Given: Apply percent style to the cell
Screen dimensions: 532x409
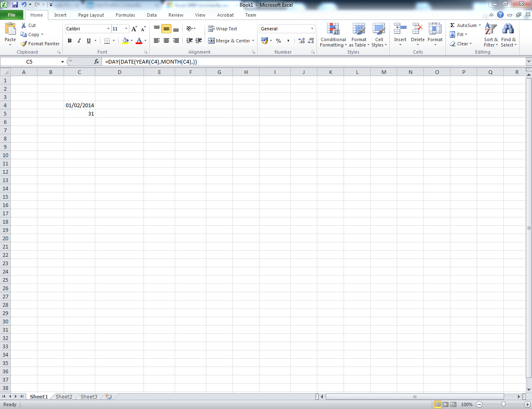Looking at the screenshot, I should click(278, 41).
